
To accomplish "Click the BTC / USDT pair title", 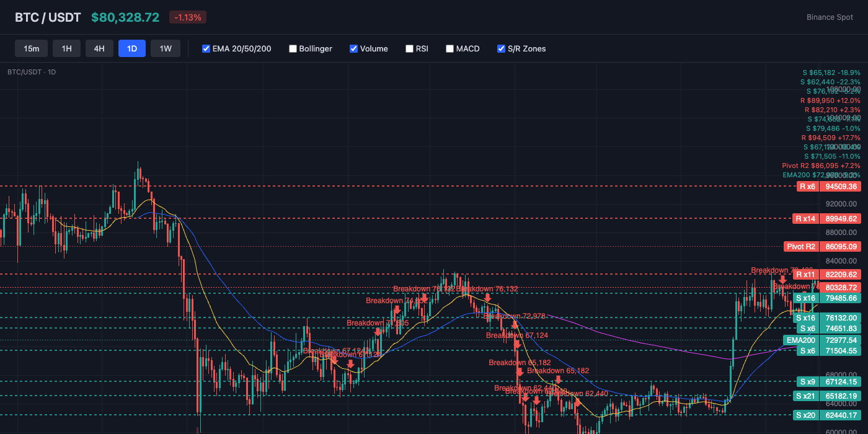I will coord(48,17).
